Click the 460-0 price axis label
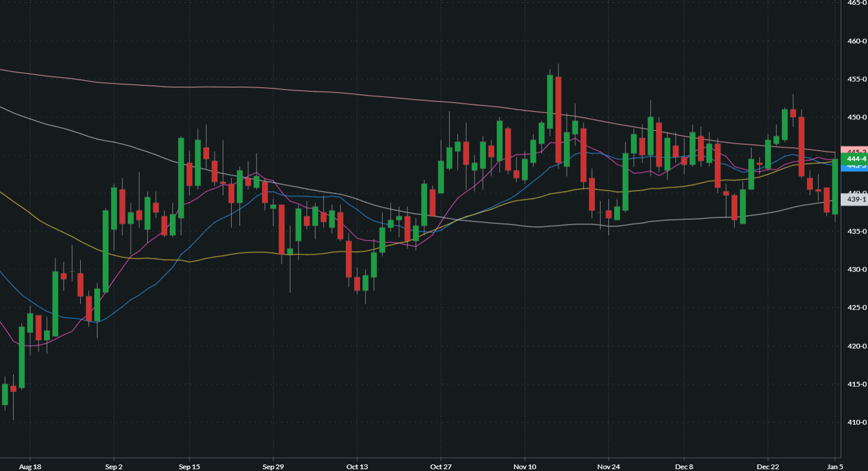This screenshot has width=868, height=471. coord(856,41)
